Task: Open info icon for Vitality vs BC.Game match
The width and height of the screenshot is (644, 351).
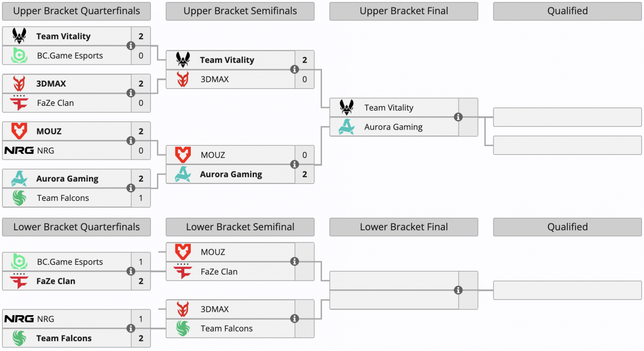Action: tap(131, 46)
